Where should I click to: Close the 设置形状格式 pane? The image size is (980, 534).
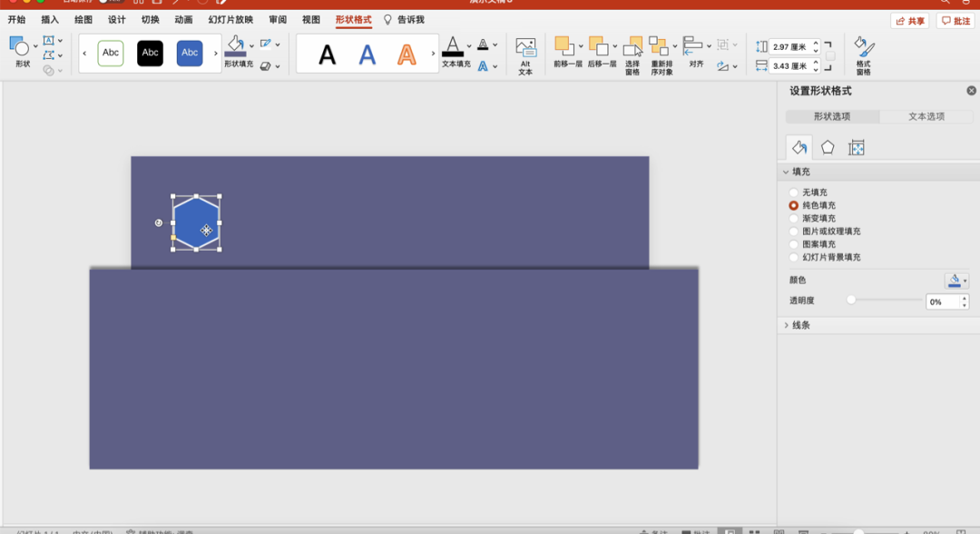[x=971, y=91]
